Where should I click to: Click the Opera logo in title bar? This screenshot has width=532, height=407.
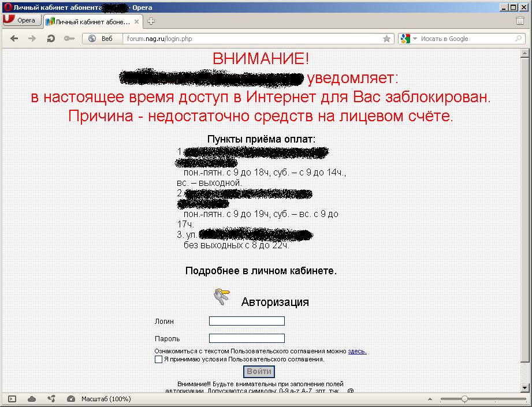pyautogui.click(x=7, y=7)
